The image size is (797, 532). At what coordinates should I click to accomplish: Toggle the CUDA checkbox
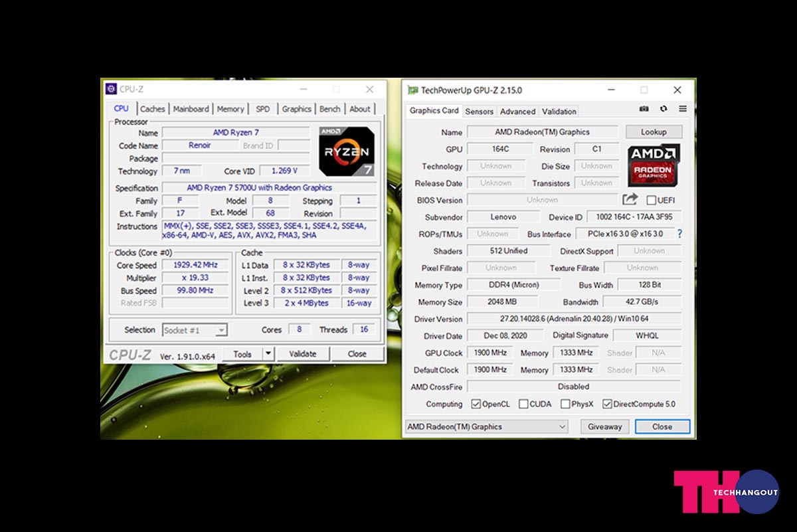[523, 404]
